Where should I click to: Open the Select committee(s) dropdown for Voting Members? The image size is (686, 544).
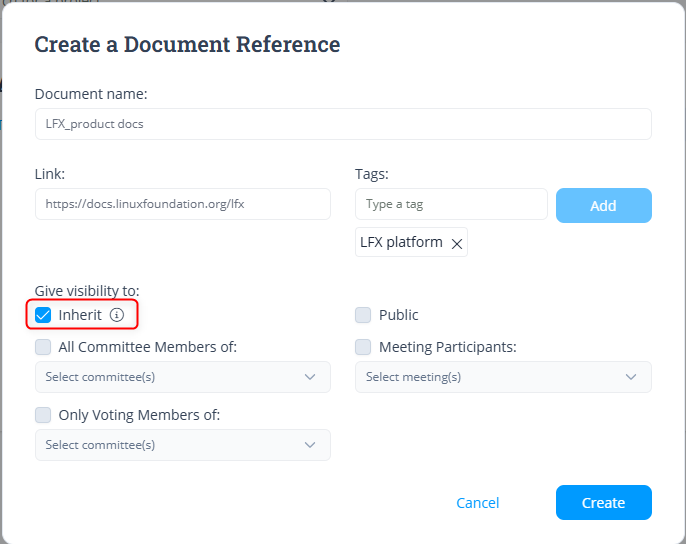pyautogui.click(x=170, y=445)
